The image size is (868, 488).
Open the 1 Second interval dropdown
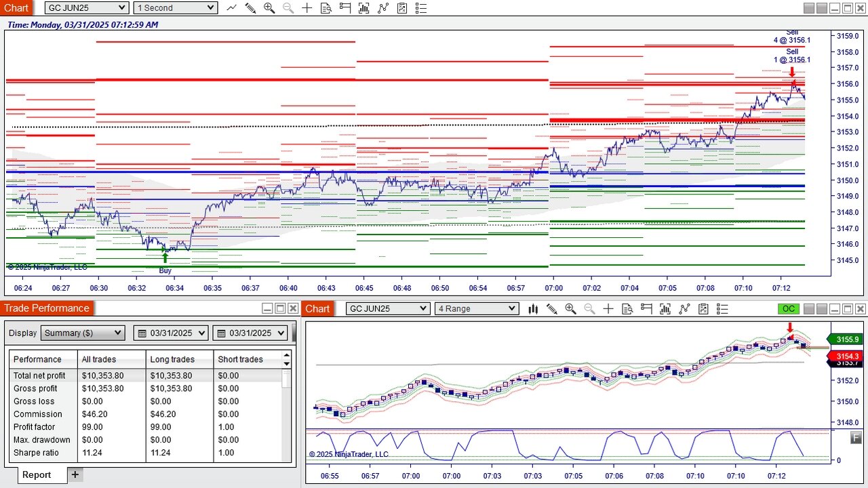tap(176, 8)
